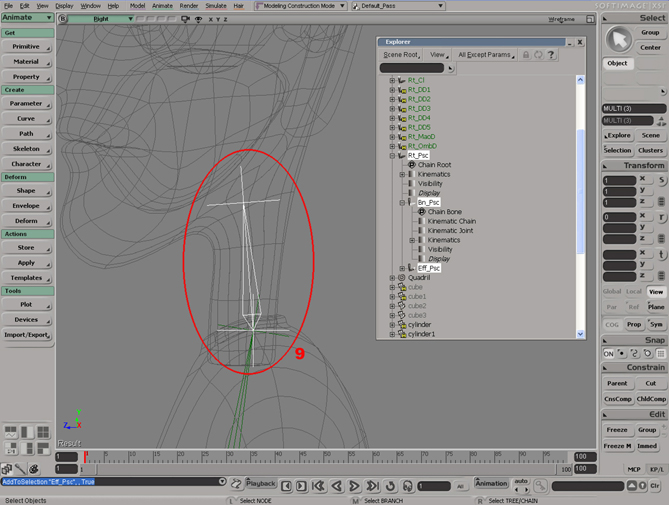Click the key icon beside Playback

[236, 483]
